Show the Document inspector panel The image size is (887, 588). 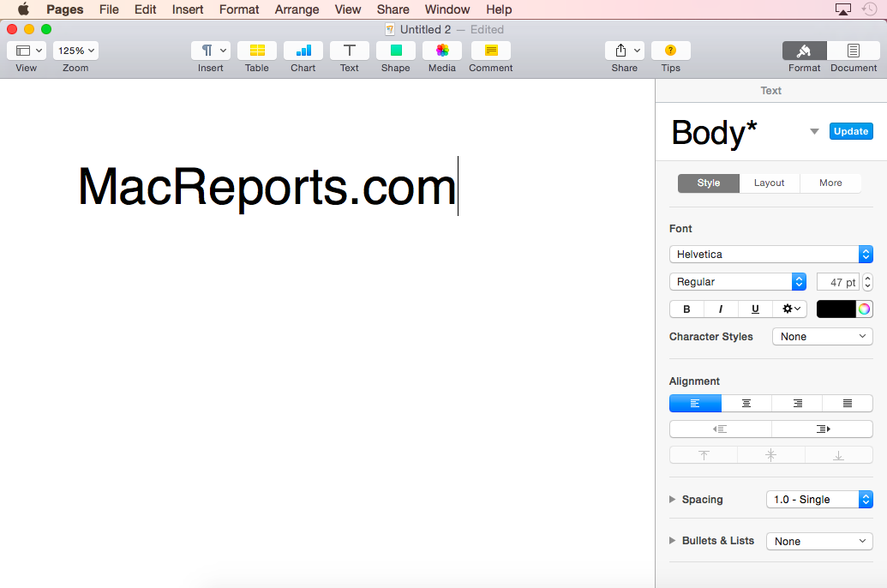[x=854, y=51]
